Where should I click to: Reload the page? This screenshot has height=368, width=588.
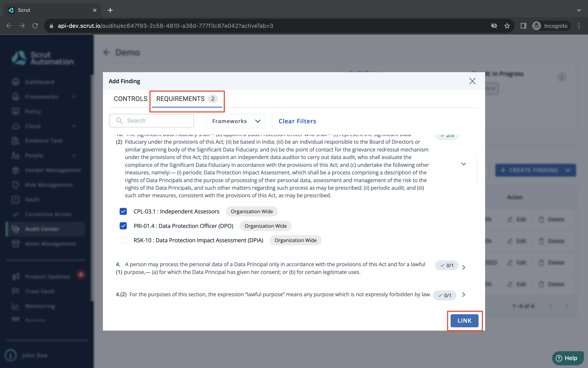tap(35, 26)
